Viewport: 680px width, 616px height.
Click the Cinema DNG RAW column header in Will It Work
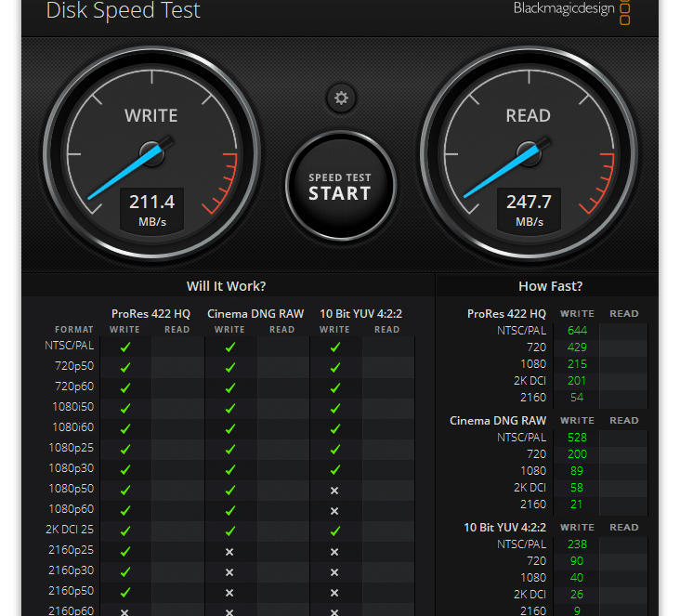(x=255, y=314)
